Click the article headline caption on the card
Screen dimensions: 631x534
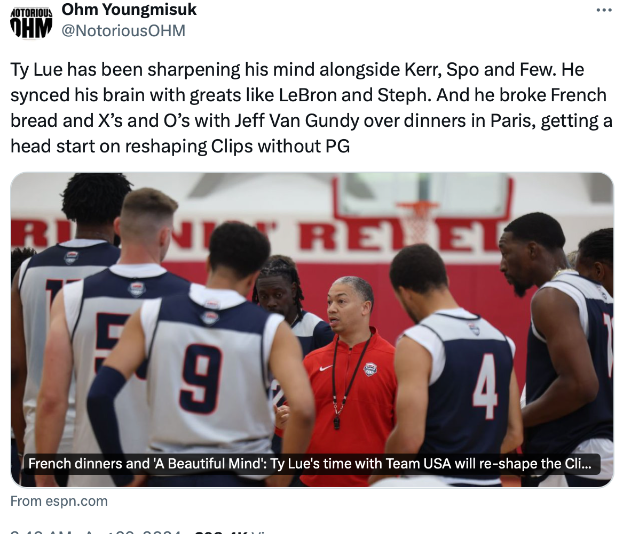point(310,464)
